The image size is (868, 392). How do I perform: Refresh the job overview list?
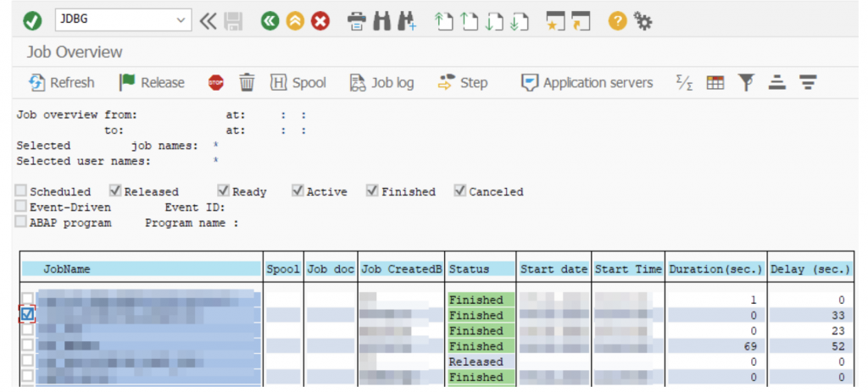[x=62, y=82]
